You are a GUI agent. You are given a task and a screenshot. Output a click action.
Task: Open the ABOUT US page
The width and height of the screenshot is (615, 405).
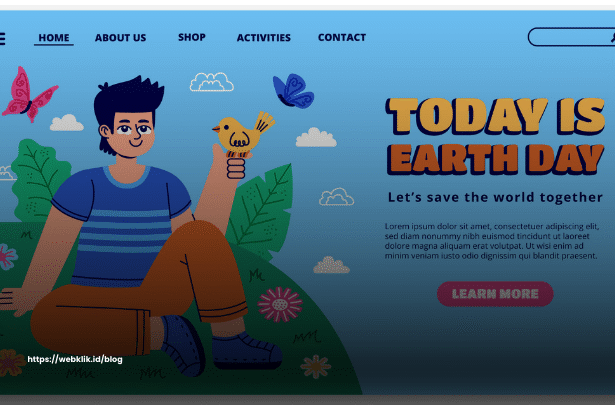coord(120,38)
